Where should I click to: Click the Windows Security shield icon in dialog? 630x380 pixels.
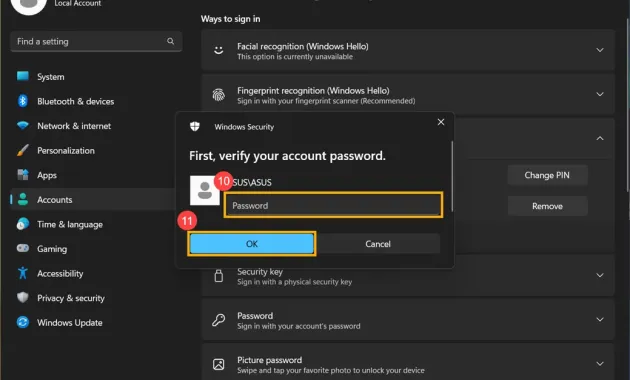tap(195, 127)
